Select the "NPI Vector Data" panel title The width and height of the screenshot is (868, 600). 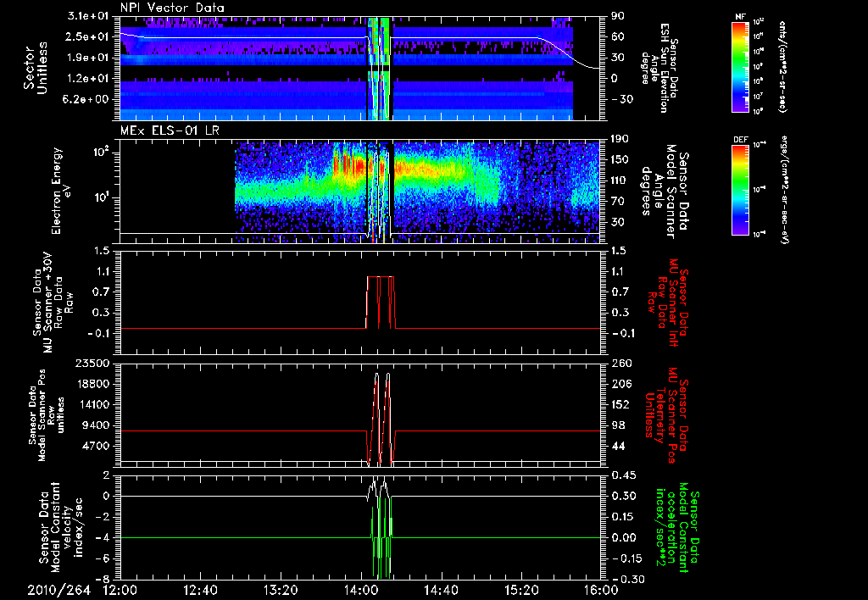click(173, 8)
